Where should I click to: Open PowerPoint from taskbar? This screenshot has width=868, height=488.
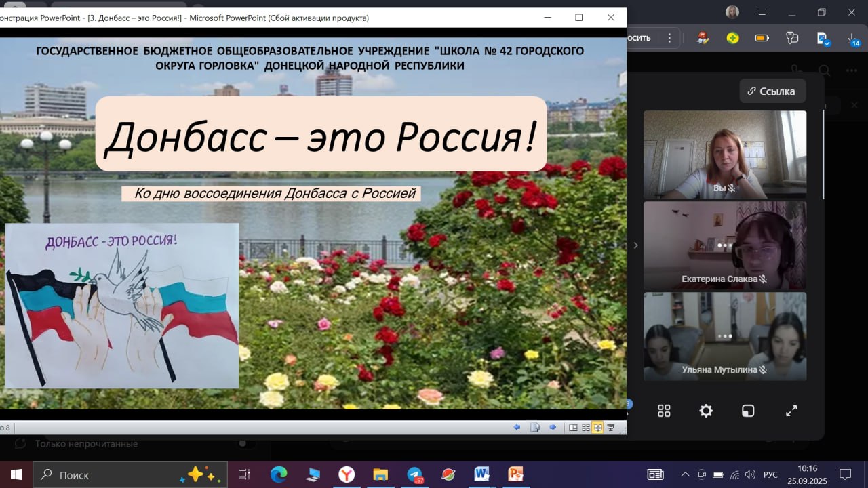pyautogui.click(x=516, y=474)
